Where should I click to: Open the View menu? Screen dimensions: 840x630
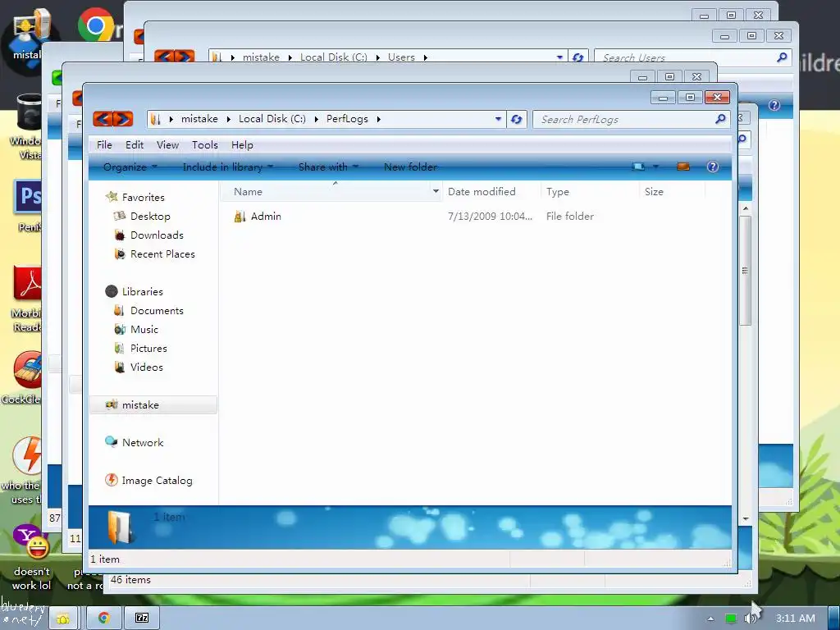(167, 145)
